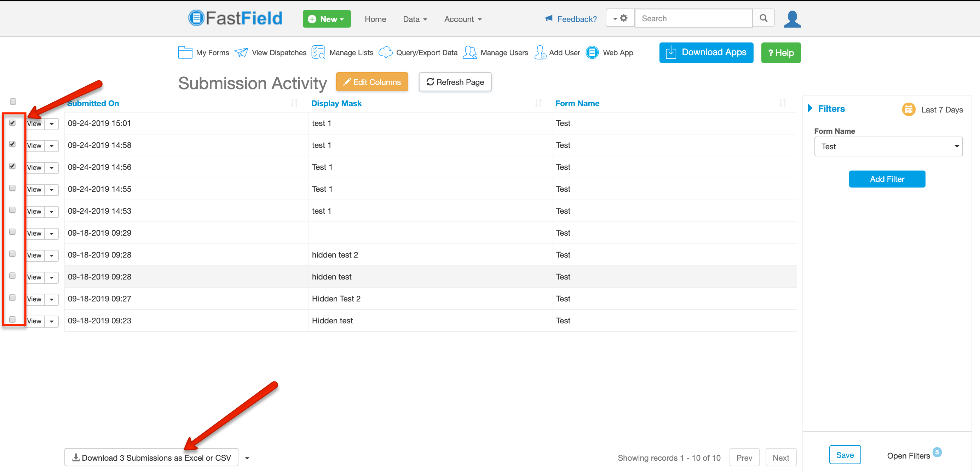Open View Dispatches paper plane icon
This screenshot has width=980, height=472.
tap(241, 52)
